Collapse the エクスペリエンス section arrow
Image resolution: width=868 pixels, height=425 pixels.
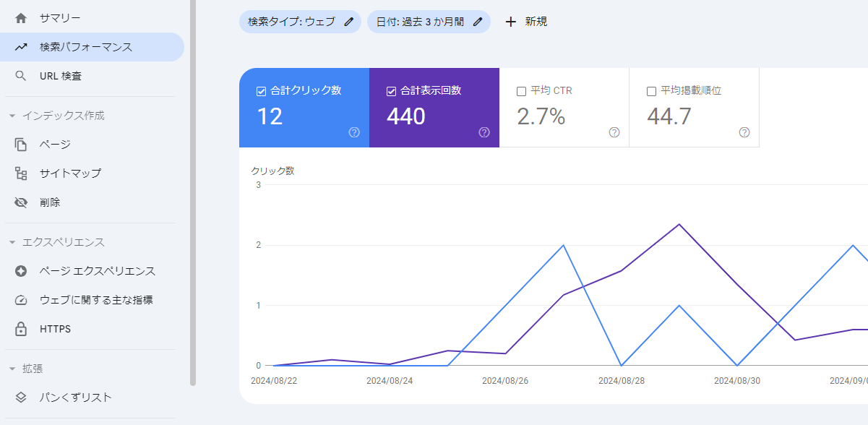(12, 242)
